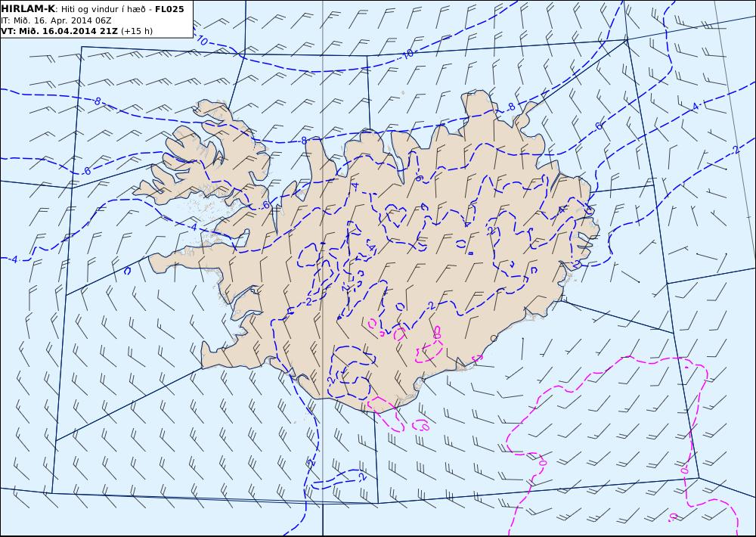This screenshot has height=537, width=756.
Task: Select the FL025 flight level label
Action: pos(169,9)
